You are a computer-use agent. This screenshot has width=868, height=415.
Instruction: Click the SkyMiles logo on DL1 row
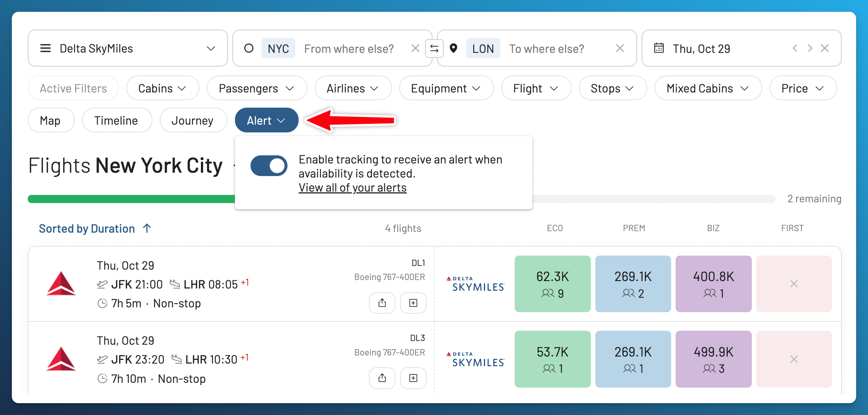[475, 284]
